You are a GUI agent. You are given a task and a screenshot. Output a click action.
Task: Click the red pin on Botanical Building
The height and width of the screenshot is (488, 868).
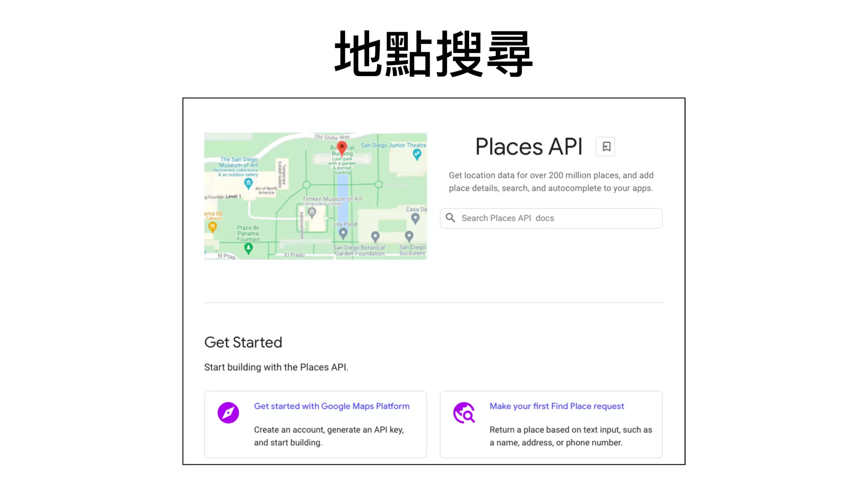tap(342, 148)
